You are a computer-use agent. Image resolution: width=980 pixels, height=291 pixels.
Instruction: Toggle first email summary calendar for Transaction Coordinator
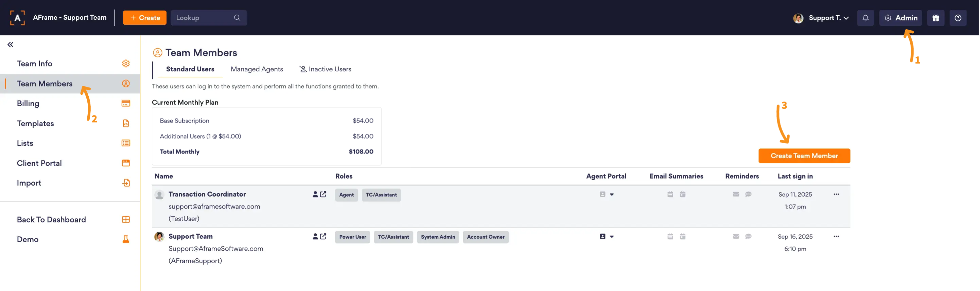(670, 194)
